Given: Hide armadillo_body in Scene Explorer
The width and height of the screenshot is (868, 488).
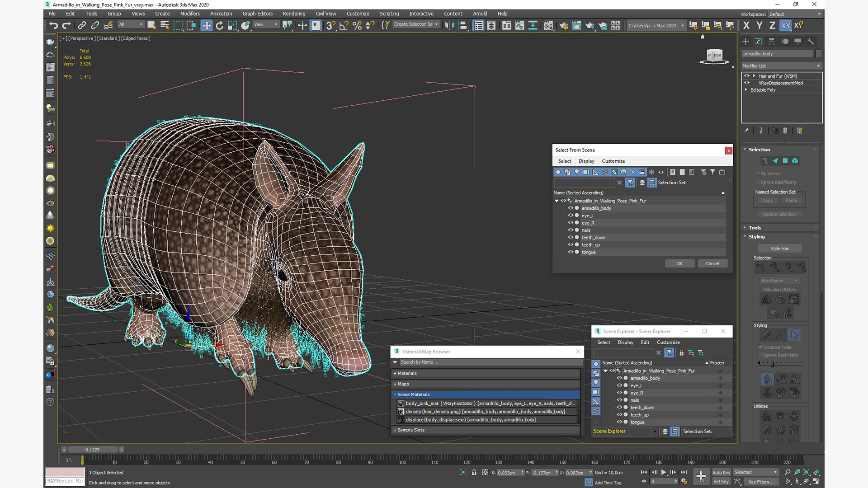Looking at the screenshot, I should [x=619, y=378].
